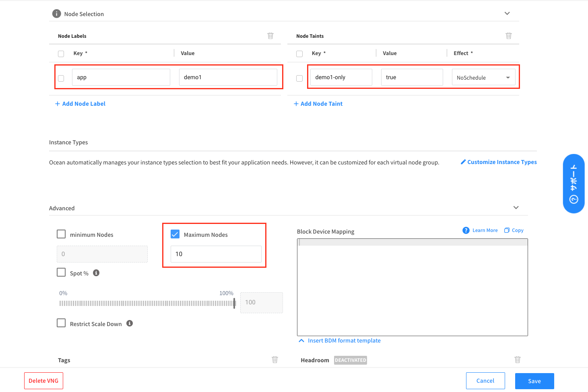The width and height of the screenshot is (588, 392).
Task: Click the Cancel button
Action: pyautogui.click(x=485, y=381)
